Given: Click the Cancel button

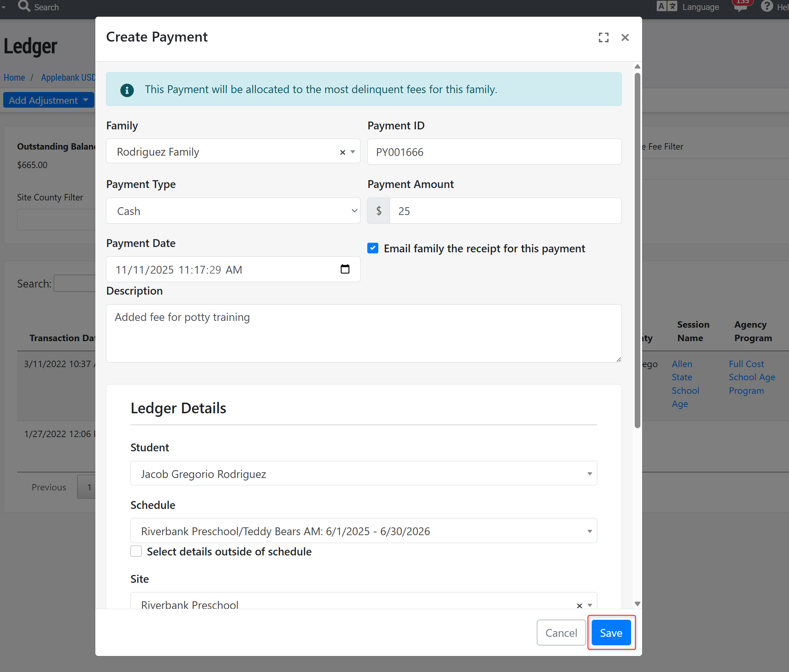Looking at the screenshot, I should 560,633.
